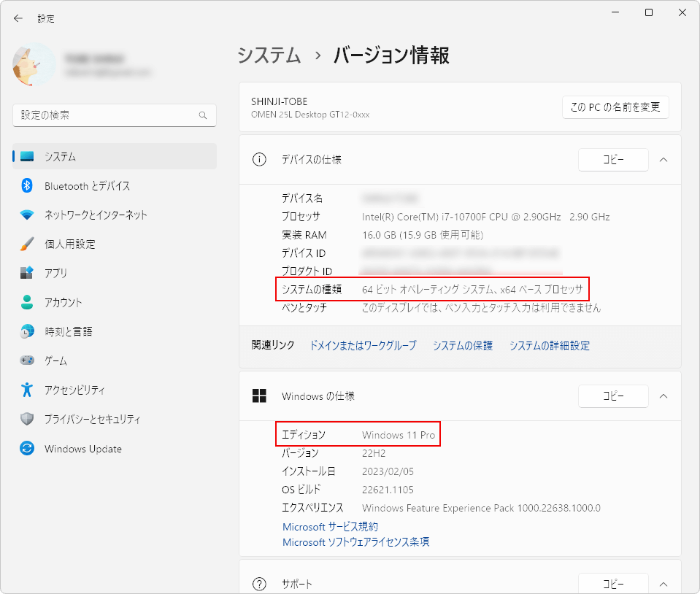Click the network wifi icon
The width and height of the screenshot is (700, 594).
coord(27,215)
